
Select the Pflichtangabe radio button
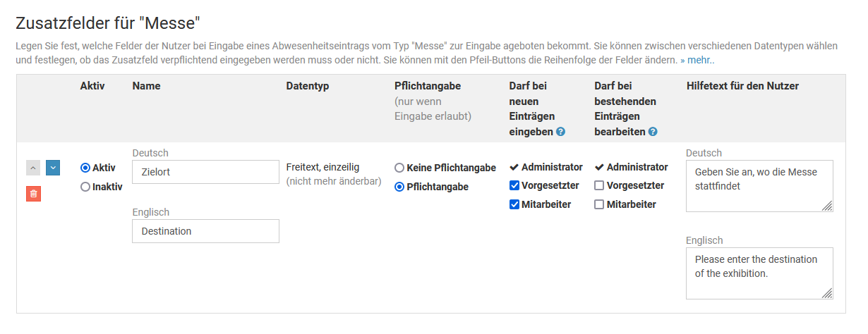(399, 187)
